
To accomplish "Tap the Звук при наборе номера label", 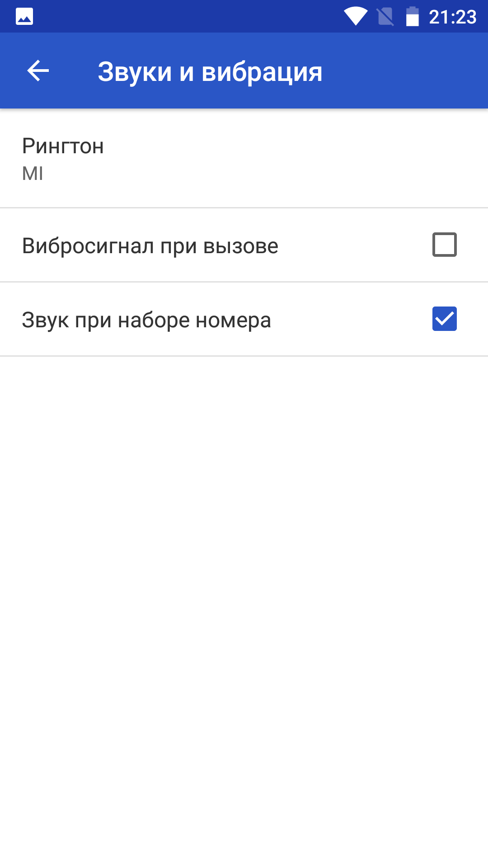I will pos(146,321).
